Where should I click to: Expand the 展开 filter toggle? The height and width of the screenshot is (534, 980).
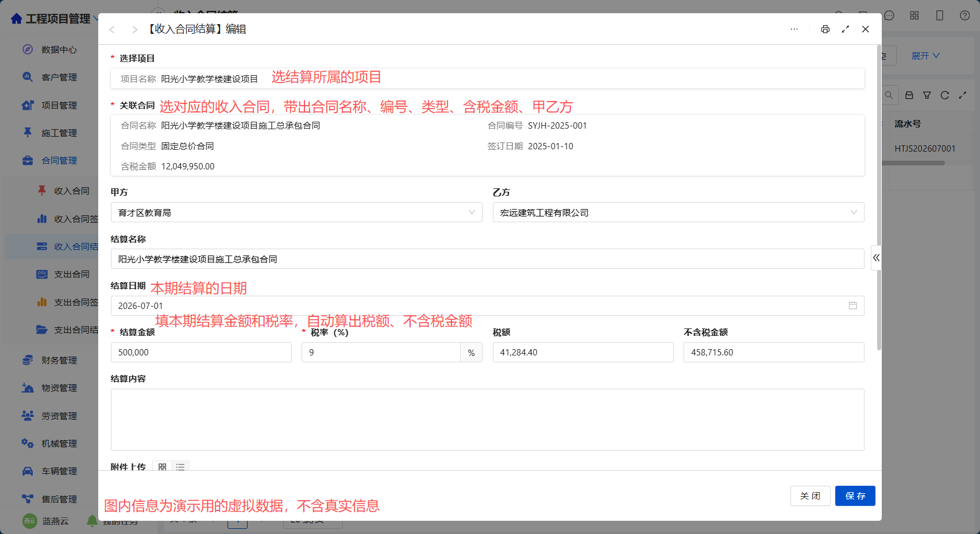pos(925,56)
